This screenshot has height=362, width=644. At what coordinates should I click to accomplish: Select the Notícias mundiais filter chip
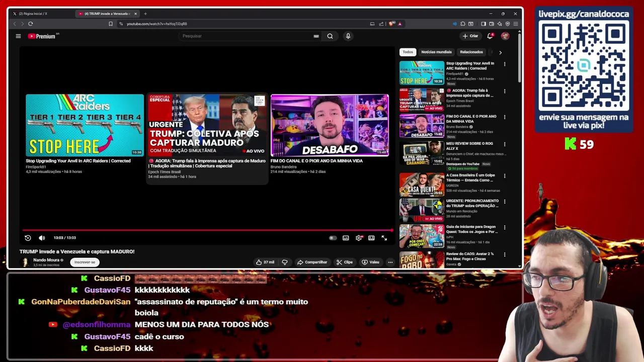coord(436,52)
